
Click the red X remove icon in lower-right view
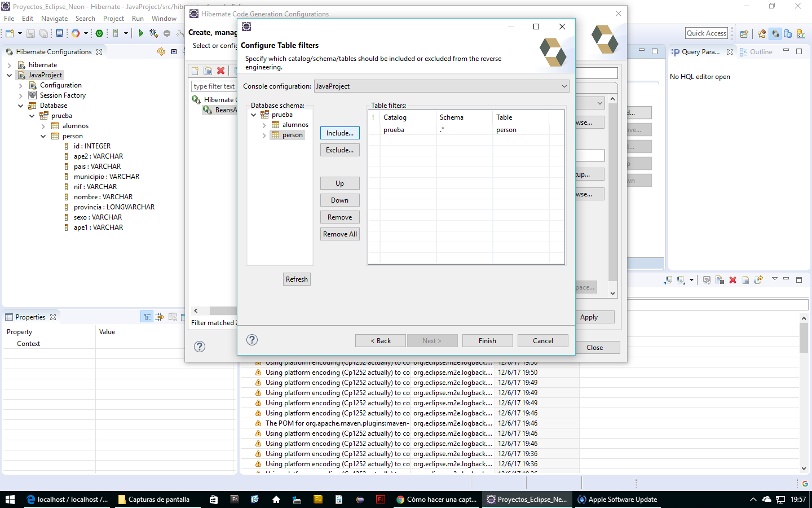(x=732, y=280)
